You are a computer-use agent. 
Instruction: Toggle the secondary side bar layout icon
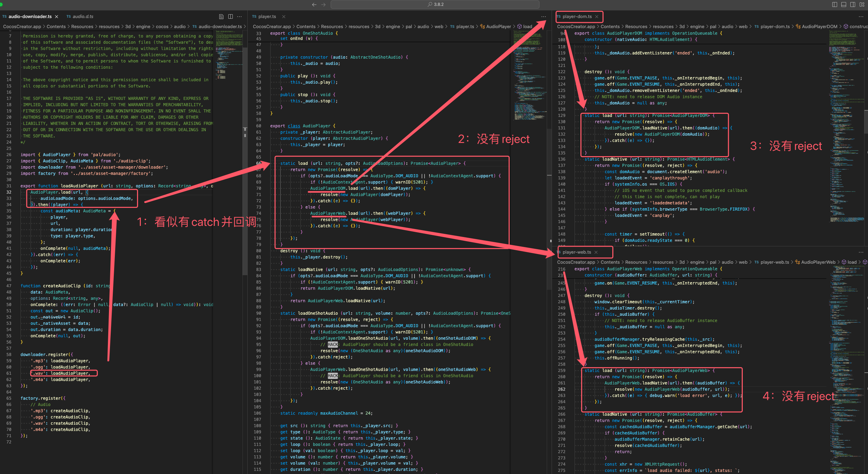click(853, 5)
